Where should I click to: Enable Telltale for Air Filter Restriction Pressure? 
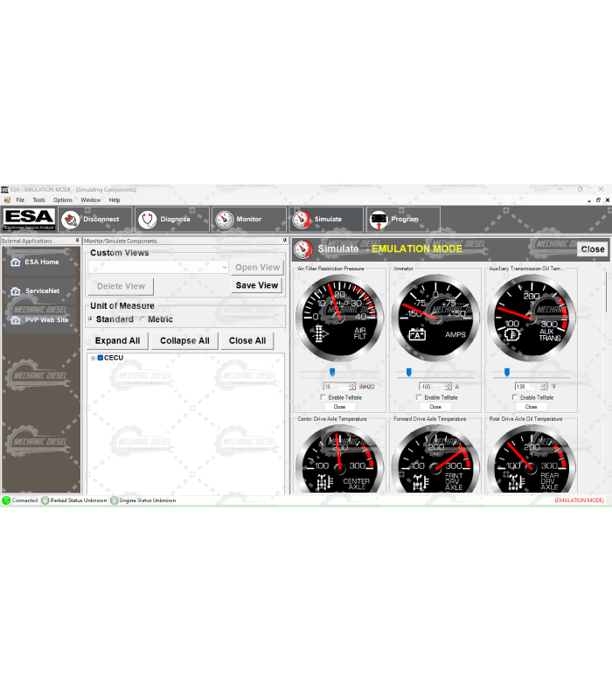click(x=323, y=397)
